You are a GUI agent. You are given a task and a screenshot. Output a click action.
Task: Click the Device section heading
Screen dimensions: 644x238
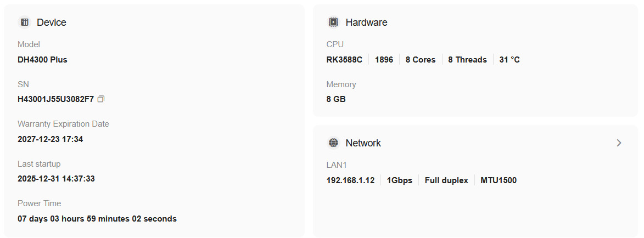pyautogui.click(x=52, y=22)
